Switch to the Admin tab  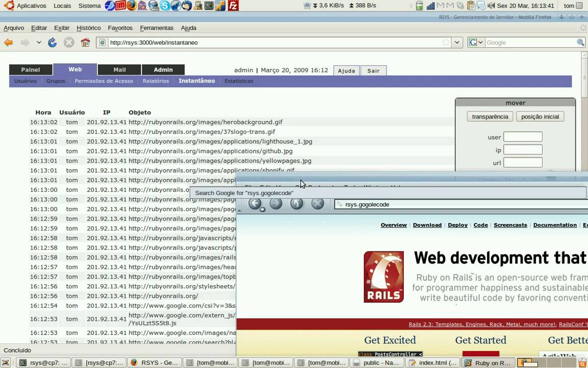pos(163,70)
